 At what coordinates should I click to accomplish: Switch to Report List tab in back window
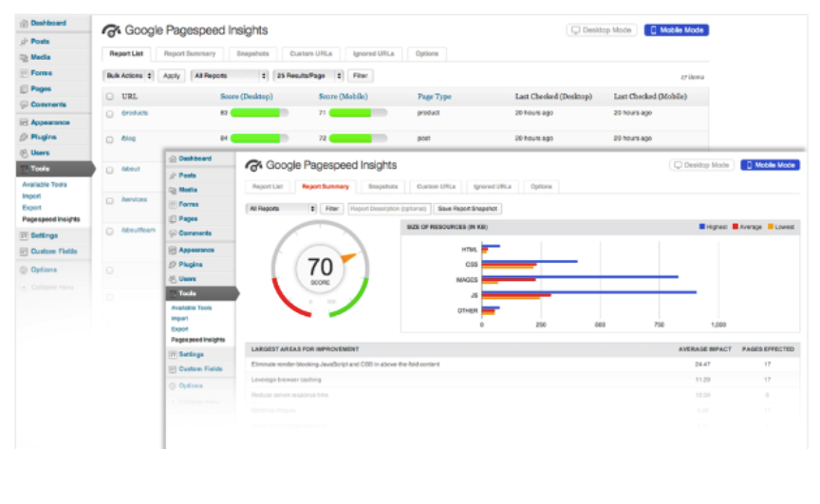pyautogui.click(x=126, y=54)
